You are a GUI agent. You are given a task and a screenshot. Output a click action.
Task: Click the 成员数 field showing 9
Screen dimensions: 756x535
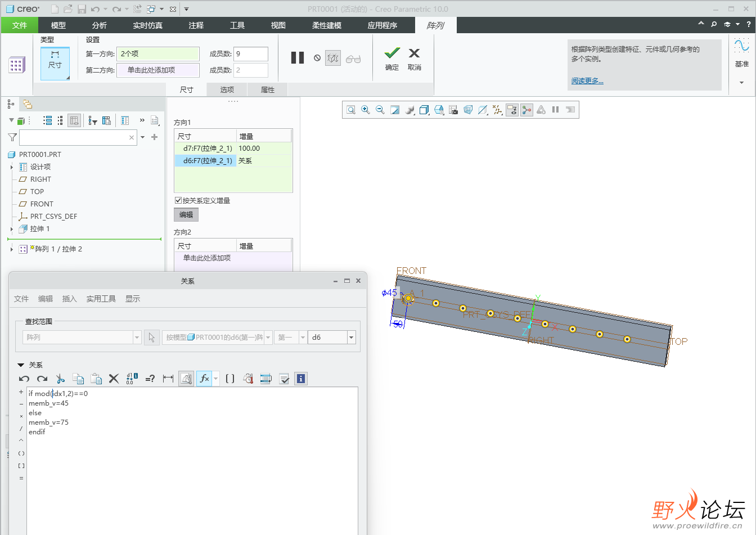pyautogui.click(x=251, y=54)
